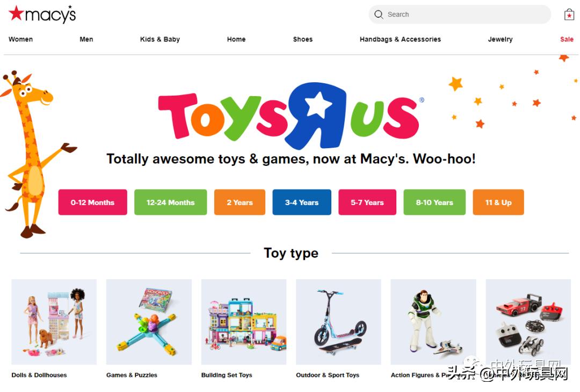Select the 0-12 Months age button
This screenshot has height=392, width=580.
click(x=92, y=202)
